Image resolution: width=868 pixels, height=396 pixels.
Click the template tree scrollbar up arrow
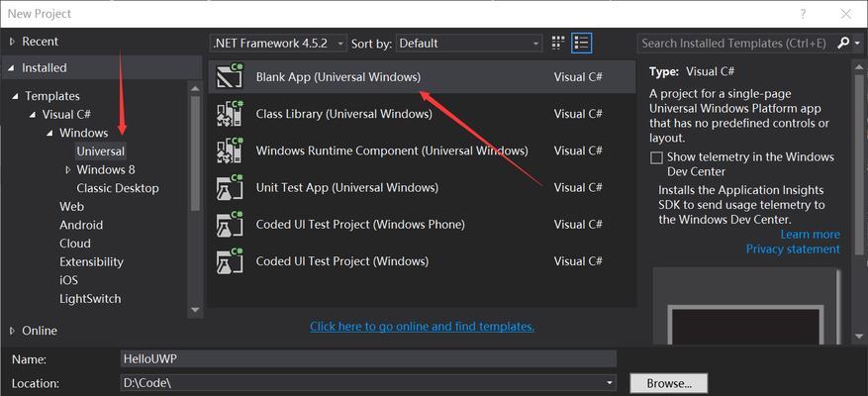195,87
